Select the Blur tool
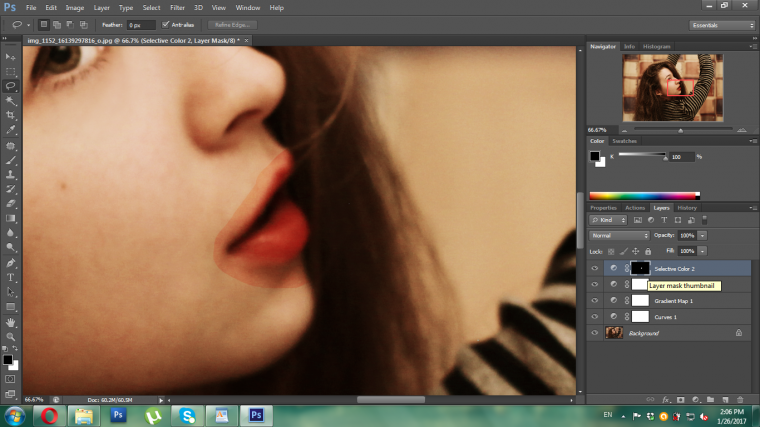 tap(10, 233)
